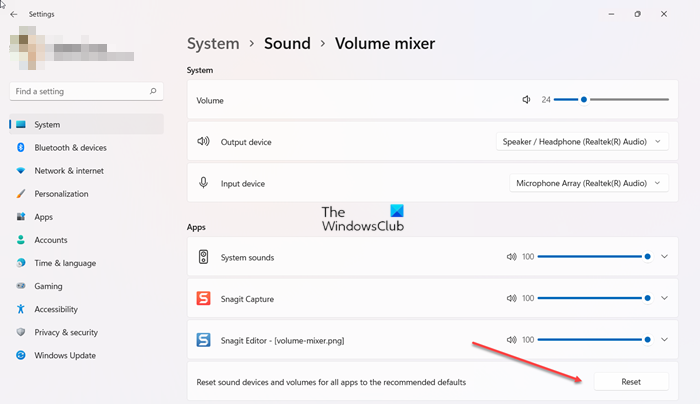Mute the system Volume speaker icon
The image size is (700, 404).
tap(527, 100)
